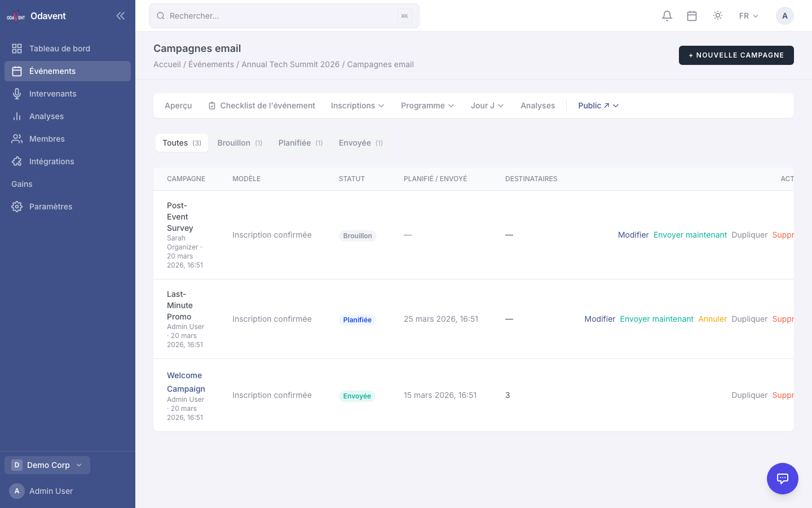Open Événements in the sidebar
Viewport: 812px width, 508px height.
pos(68,71)
